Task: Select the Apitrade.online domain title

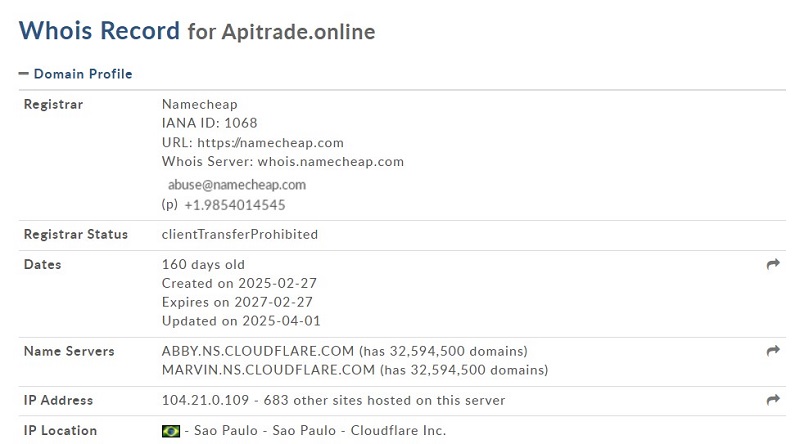Action: (298, 32)
